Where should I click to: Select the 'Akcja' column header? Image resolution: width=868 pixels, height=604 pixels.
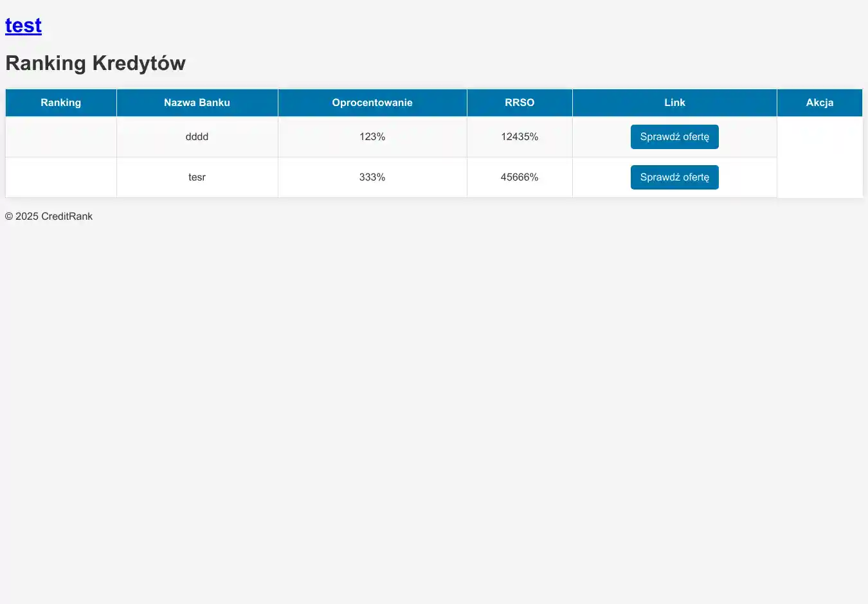[x=819, y=103]
